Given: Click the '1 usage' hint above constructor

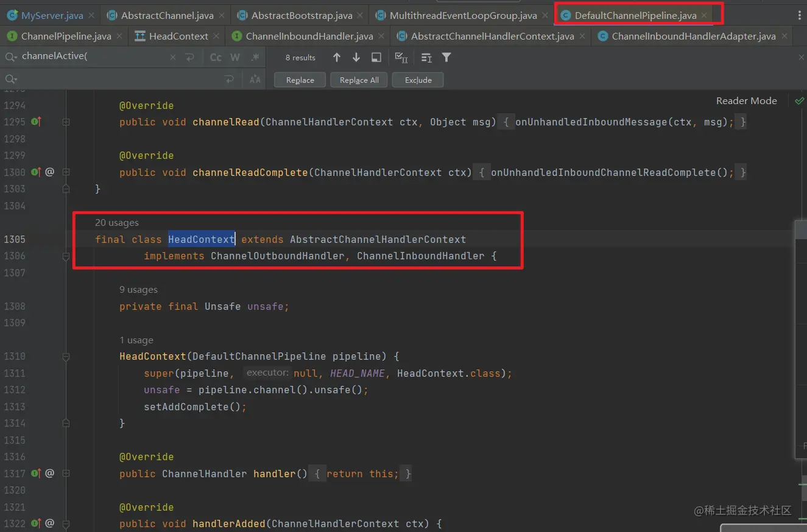Looking at the screenshot, I should [136, 340].
